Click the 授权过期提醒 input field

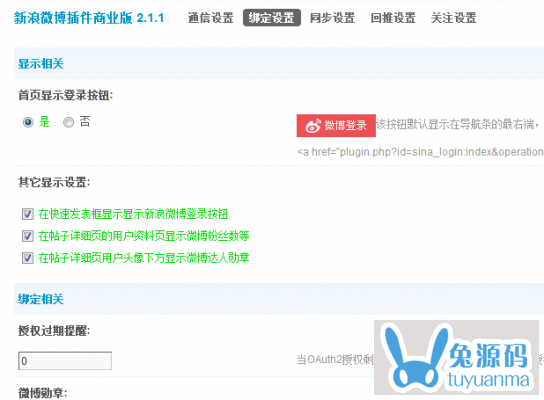[x=65, y=361]
